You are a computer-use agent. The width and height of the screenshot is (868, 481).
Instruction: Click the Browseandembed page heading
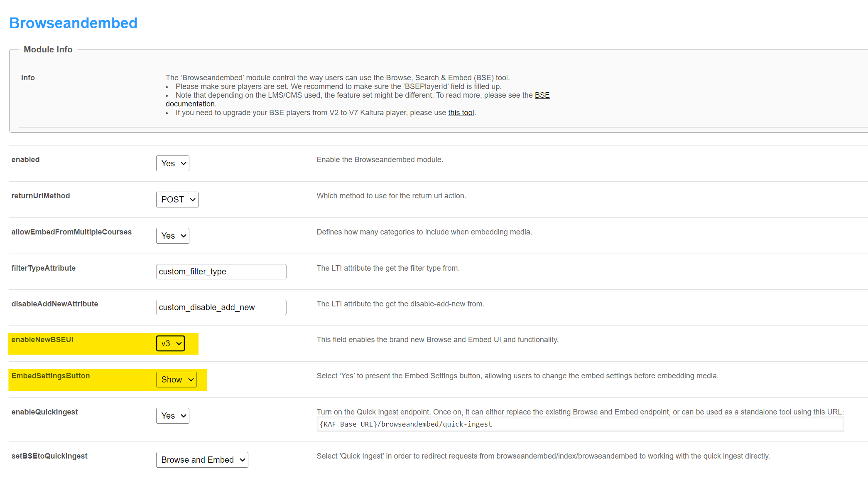73,23
